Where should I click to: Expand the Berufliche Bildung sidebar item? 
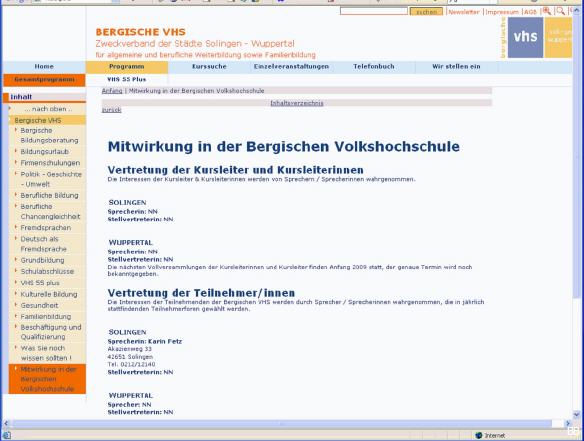point(50,195)
